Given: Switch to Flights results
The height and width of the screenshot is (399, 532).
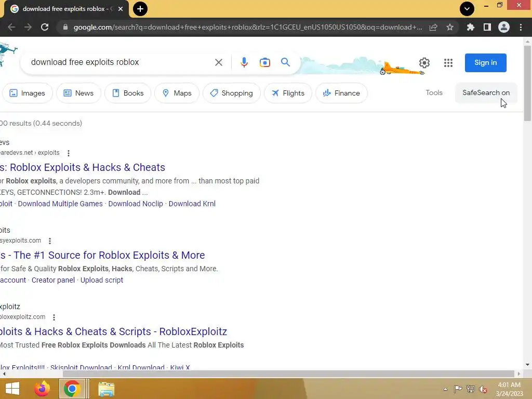Looking at the screenshot, I should tap(288, 93).
